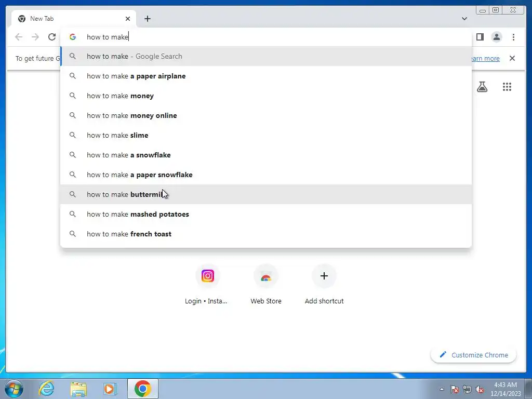
Task: Close the New Tab tab
Action: pos(128,19)
